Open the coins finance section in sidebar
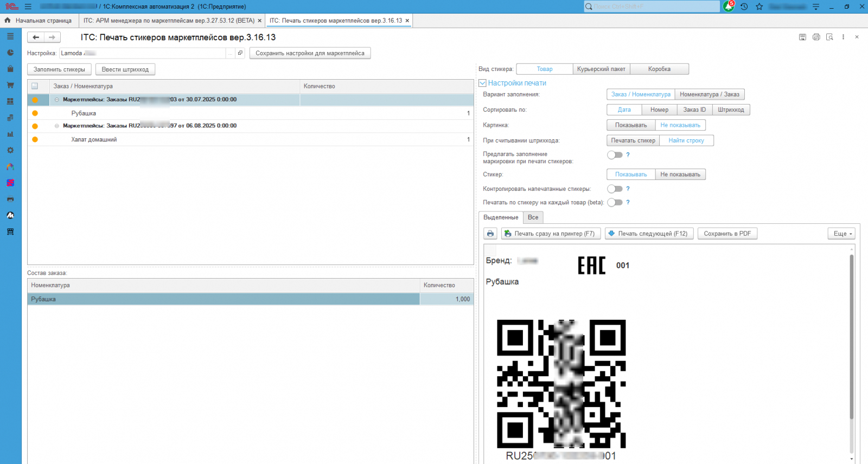This screenshot has width=868, height=464. [x=10, y=118]
